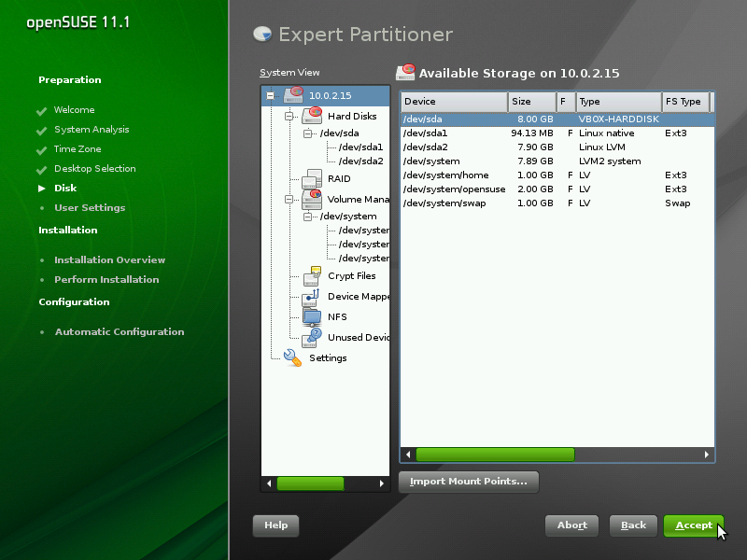
Task: Click the Disk step arrow marker
Action: [42, 189]
